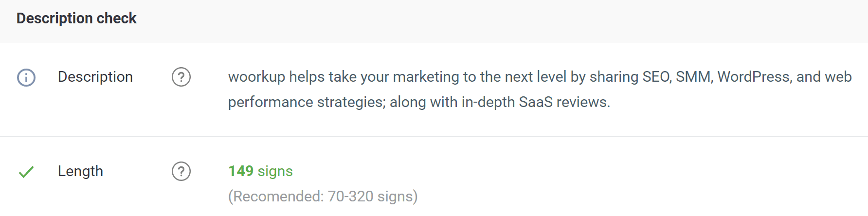Select the Description row label
Viewport: 868px width, 216px height.
coord(95,77)
